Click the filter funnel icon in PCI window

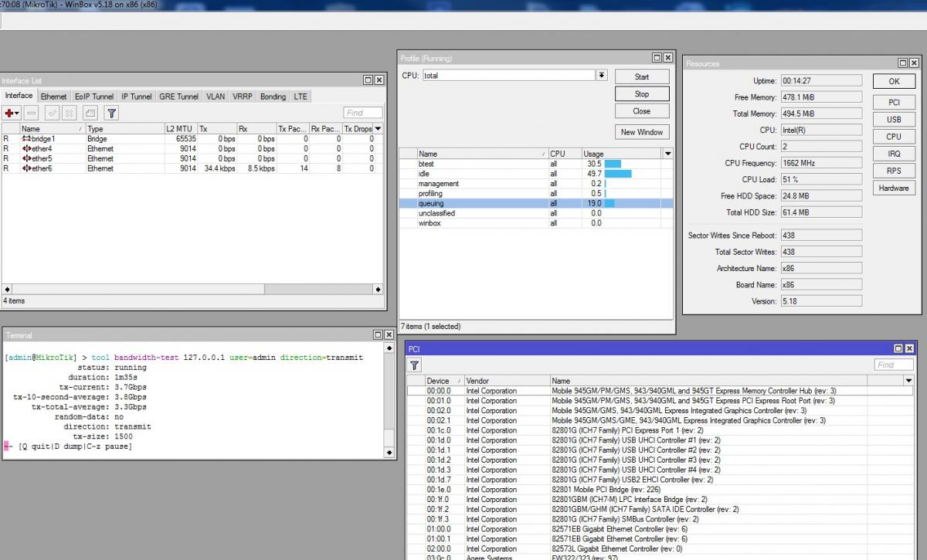[x=414, y=365]
